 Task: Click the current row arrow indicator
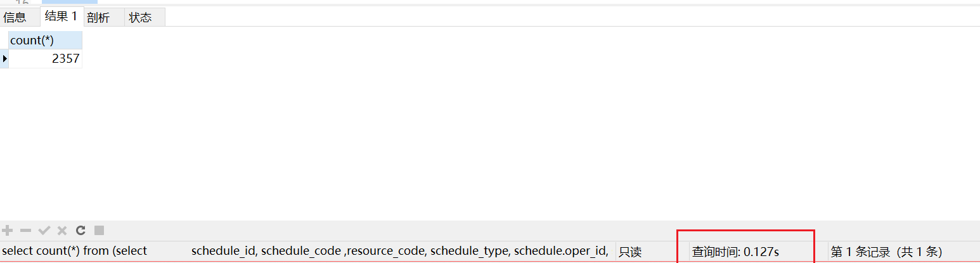(x=4, y=59)
